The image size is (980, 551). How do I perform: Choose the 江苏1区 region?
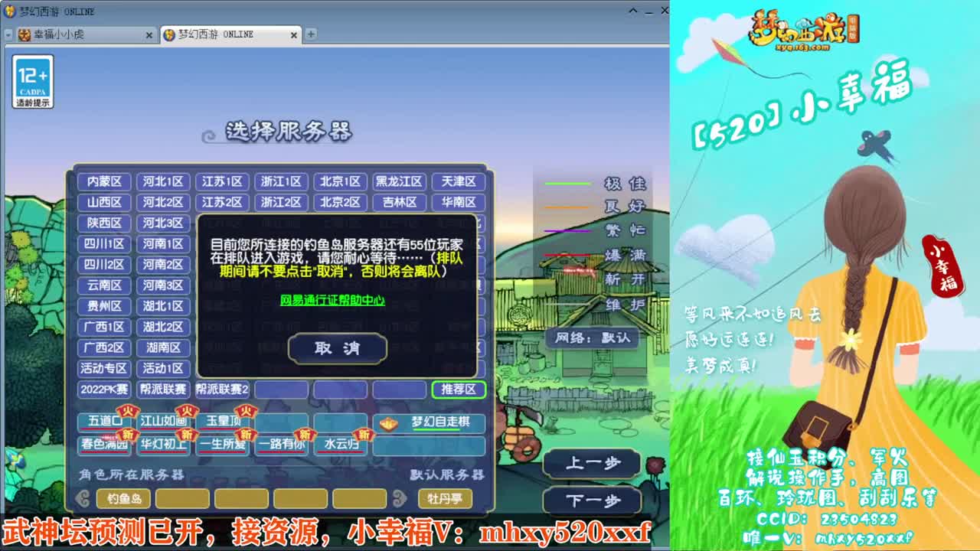(222, 181)
